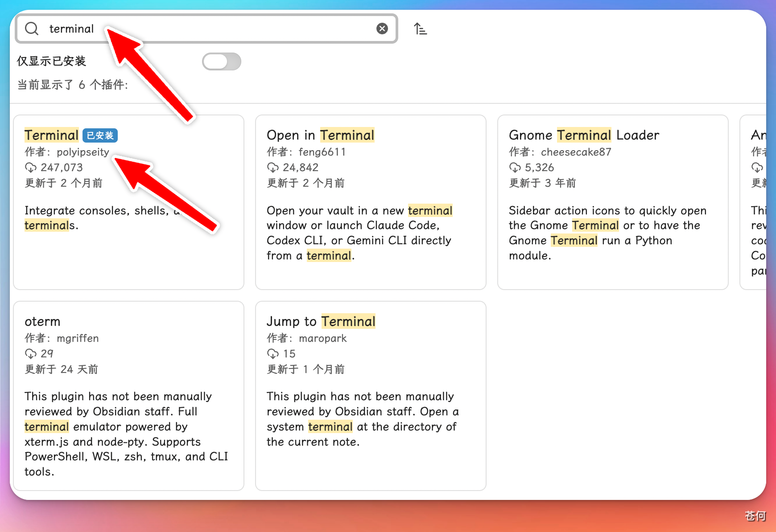776x532 pixels.
Task: Click the 更新于 1 个月前 update date
Action: pyautogui.click(x=306, y=369)
